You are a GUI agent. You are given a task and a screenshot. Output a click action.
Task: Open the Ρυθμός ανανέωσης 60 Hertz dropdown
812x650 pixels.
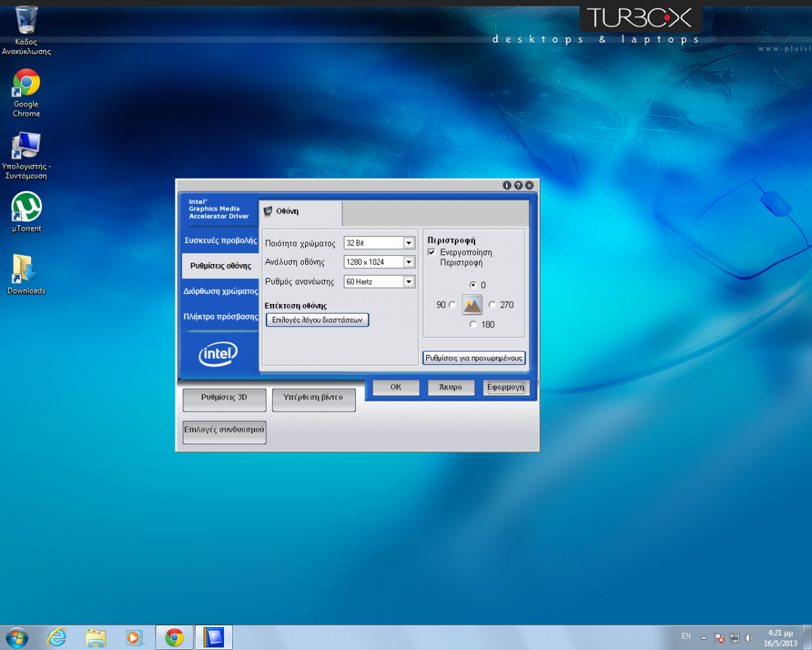(x=379, y=282)
